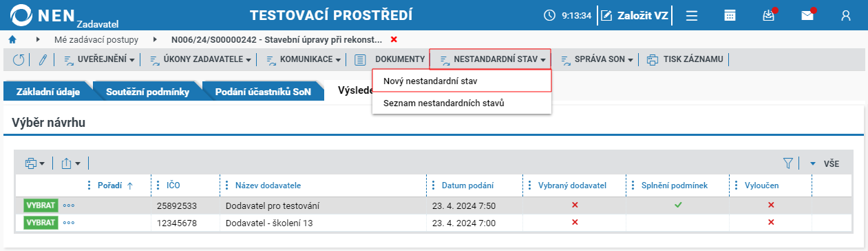Click VYBRAT for Dodavatel pro testování

(41, 205)
